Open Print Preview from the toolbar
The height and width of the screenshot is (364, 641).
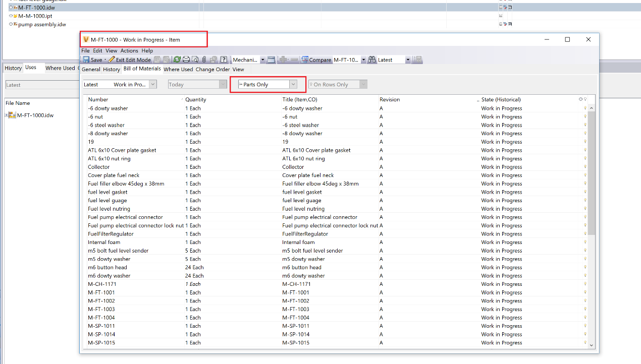[x=195, y=59]
